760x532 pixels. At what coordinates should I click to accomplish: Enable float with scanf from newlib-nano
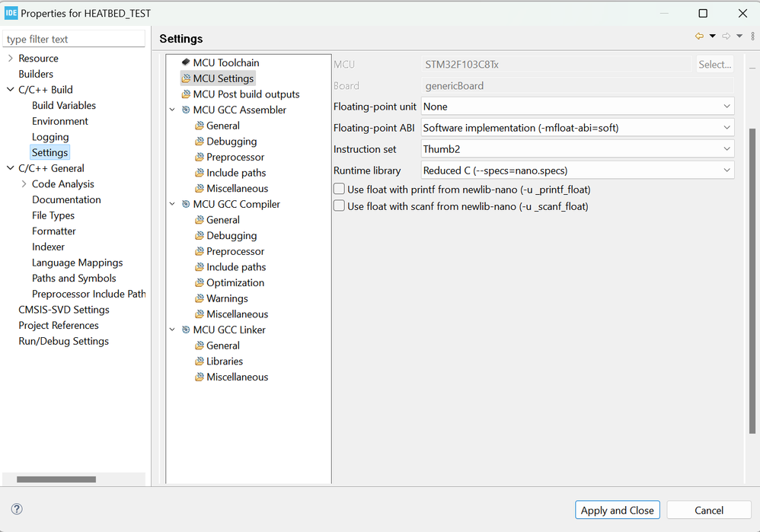pos(340,206)
